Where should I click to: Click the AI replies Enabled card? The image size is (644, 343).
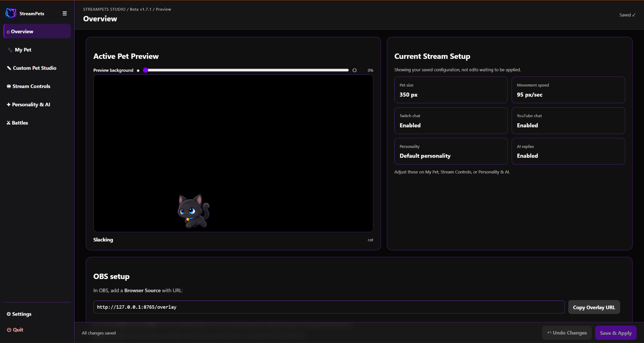(x=568, y=151)
